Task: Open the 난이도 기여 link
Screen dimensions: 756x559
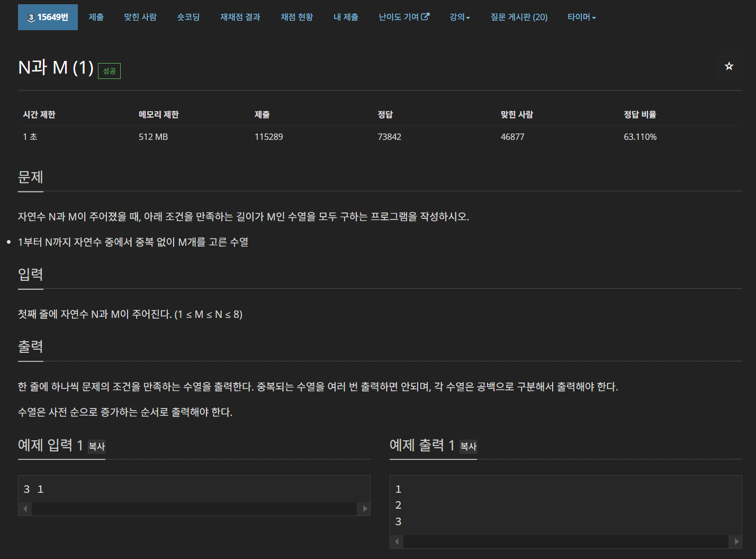Action: tap(404, 17)
